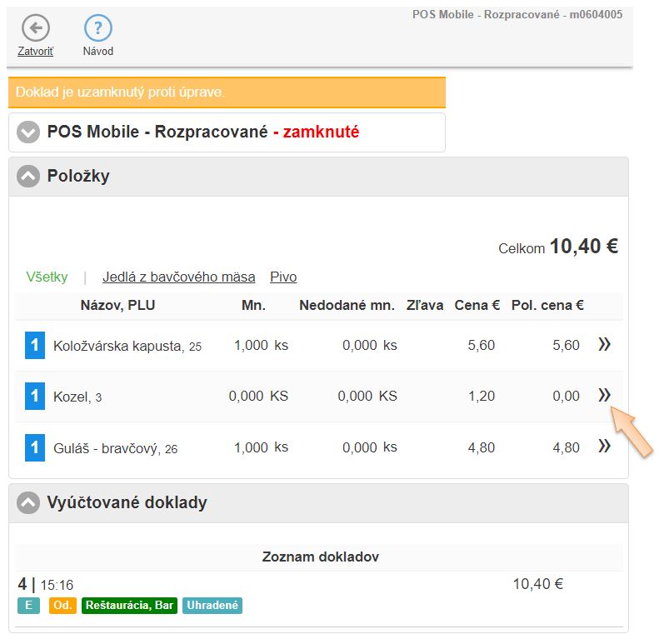This screenshot has height=644, width=669.
Task: Collapse the Položky section
Action: pos(29,176)
